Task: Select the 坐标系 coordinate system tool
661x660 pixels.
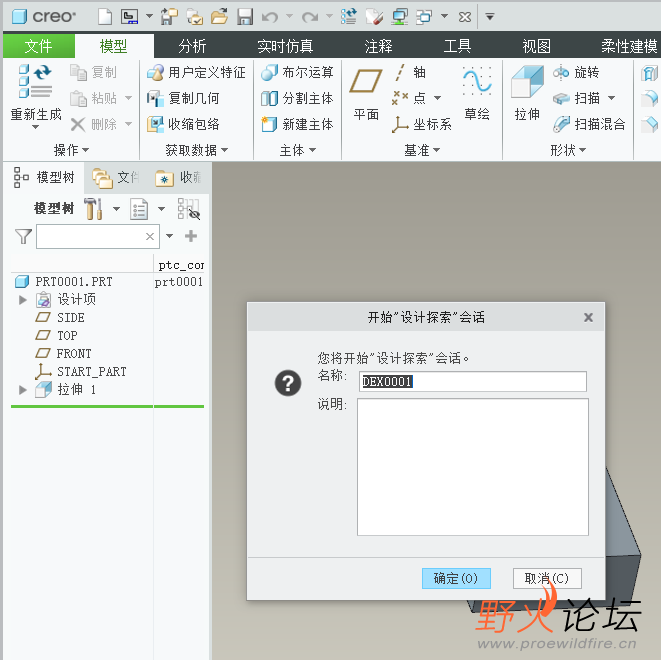Action: [422, 124]
